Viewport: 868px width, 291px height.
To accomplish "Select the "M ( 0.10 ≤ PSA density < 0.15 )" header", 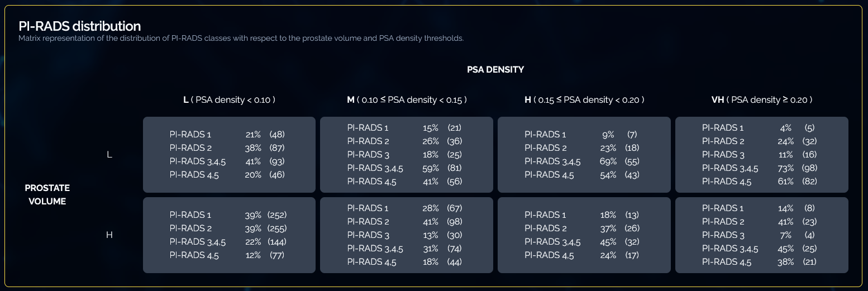I will tap(407, 100).
